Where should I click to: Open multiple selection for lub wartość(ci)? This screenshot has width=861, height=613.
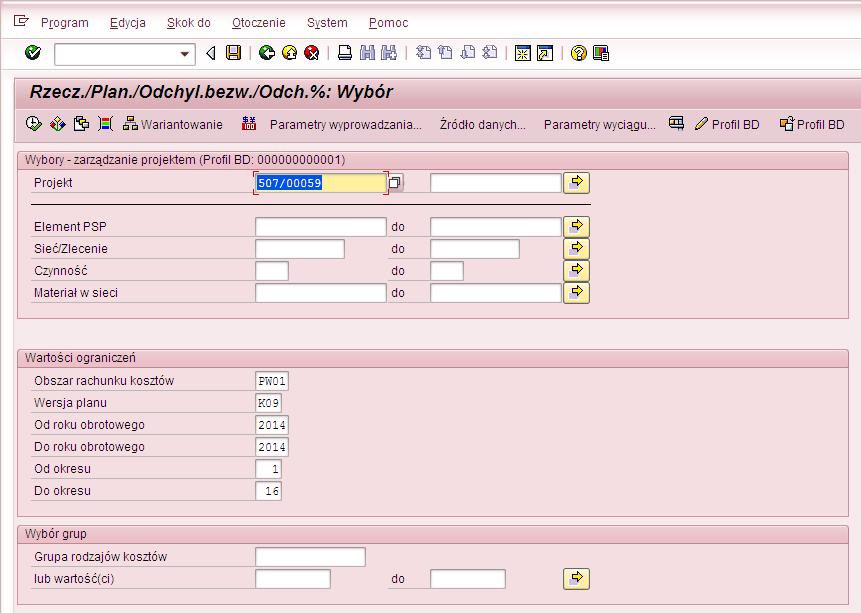click(577, 578)
